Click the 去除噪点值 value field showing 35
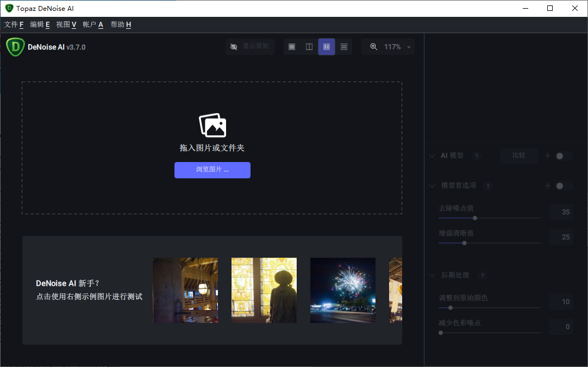This screenshot has height=367, width=588. click(561, 212)
